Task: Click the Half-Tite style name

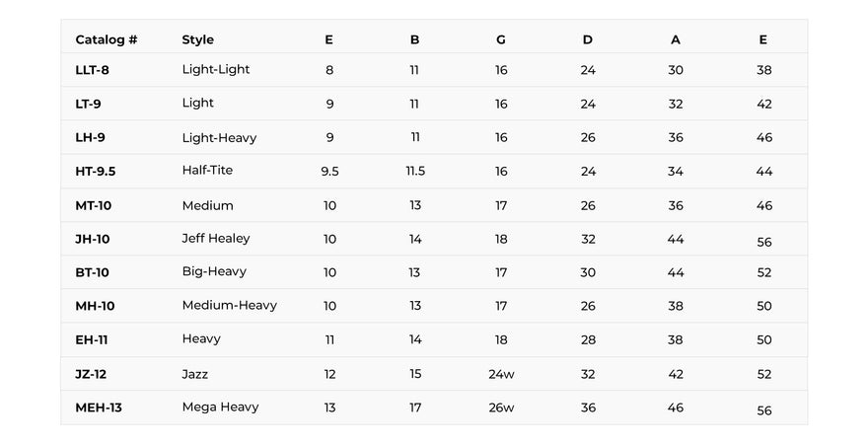Action: pos(207,170)
